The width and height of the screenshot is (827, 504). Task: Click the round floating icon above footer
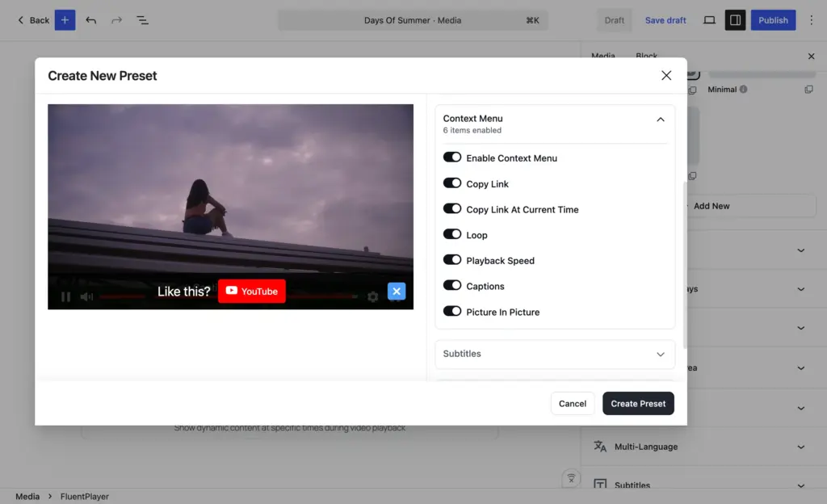pos(571,479)
